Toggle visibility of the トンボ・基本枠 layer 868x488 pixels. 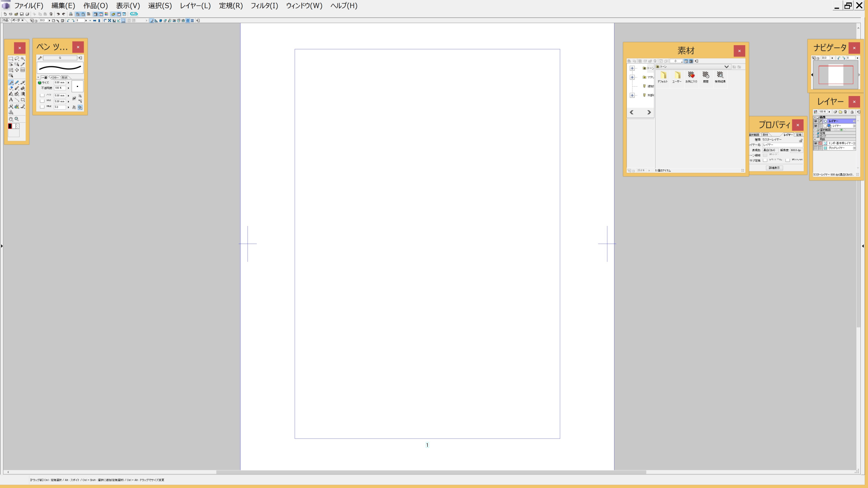coord(816,143)
